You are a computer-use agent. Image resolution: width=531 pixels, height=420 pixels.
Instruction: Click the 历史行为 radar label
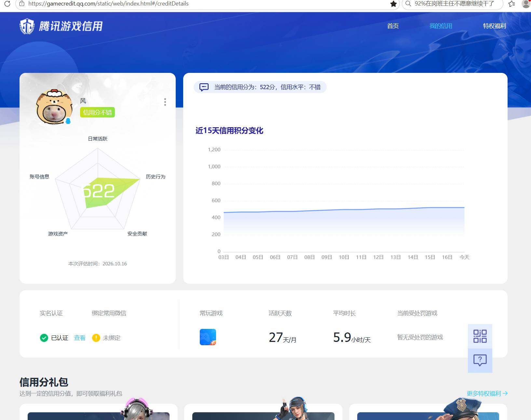point(156,177)
